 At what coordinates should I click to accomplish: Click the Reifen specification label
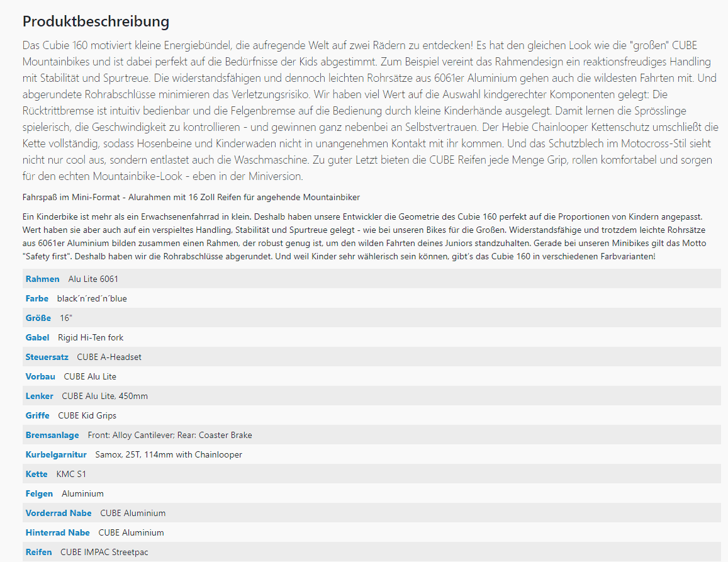(x=38, y=552)
